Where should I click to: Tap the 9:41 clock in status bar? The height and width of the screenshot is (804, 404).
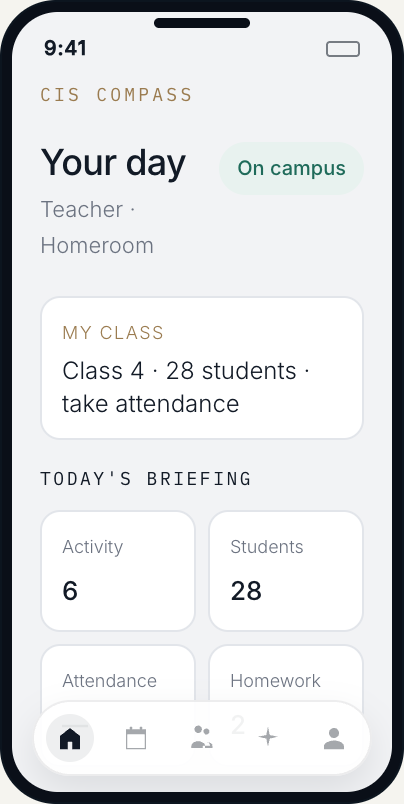pyautogui.click(x=65, y=49)
